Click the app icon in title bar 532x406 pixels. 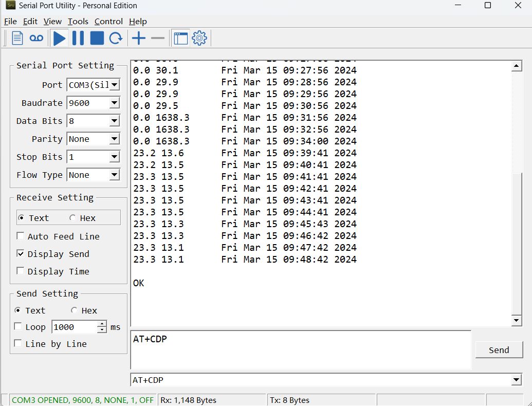pos(11,5)
